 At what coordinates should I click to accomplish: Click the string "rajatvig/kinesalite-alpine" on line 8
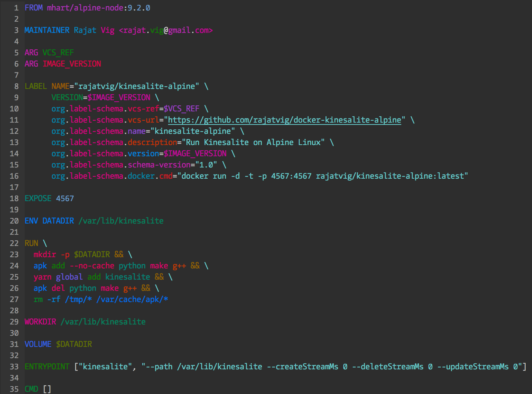pyautogui.click(x=137, y=86)
